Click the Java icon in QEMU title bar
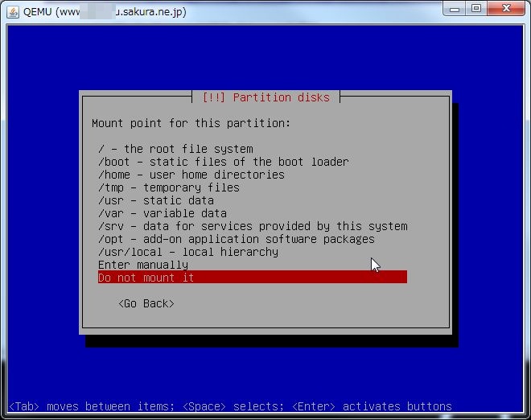 [13, 12]
